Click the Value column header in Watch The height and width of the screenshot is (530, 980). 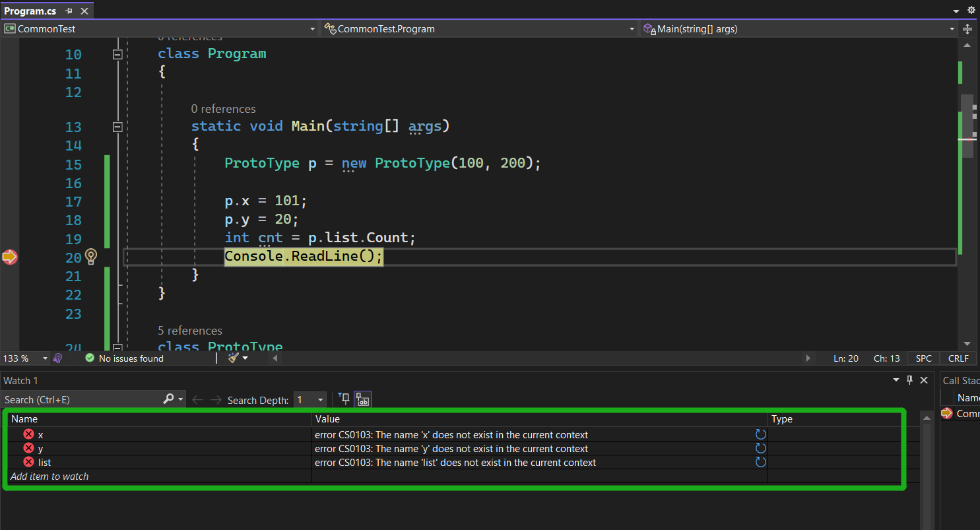coord(540,419)
